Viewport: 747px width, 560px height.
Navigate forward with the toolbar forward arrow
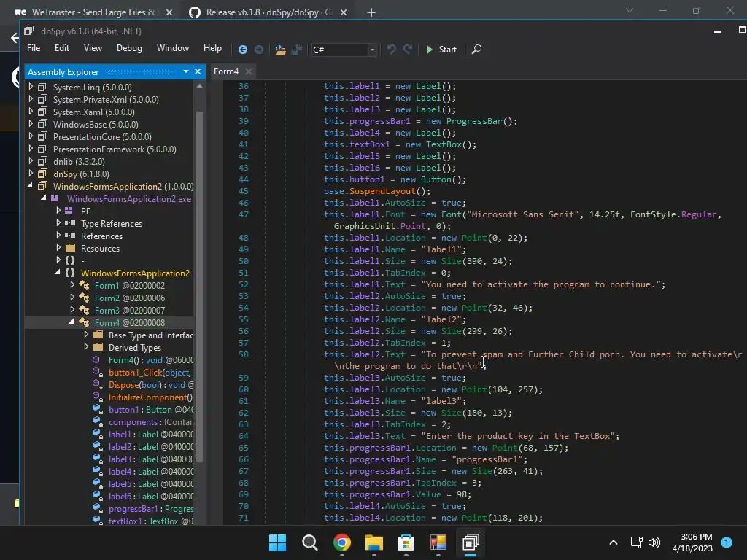click(259, 50)
